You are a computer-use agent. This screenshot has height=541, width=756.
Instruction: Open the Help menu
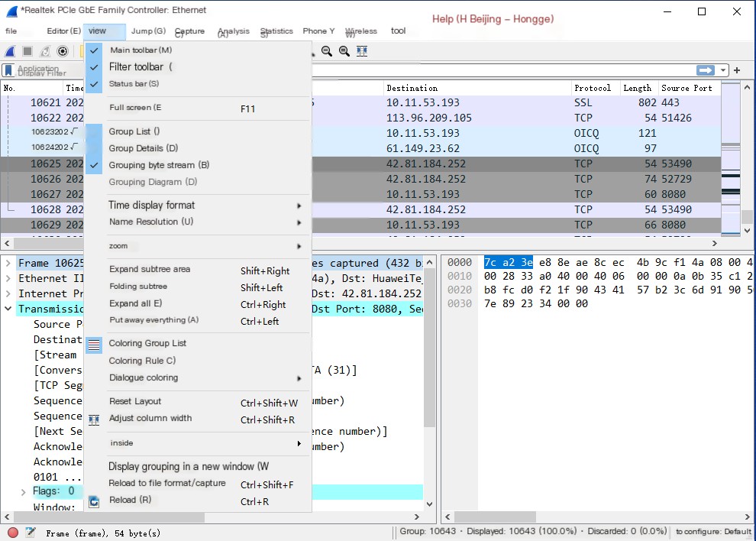click(x=493, y=19)
